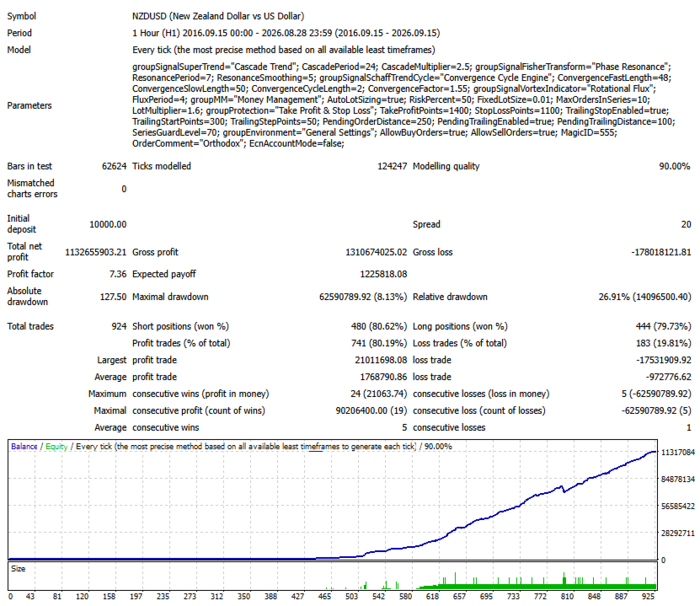Select the Gross loss amount

click(x=660, y=252)
